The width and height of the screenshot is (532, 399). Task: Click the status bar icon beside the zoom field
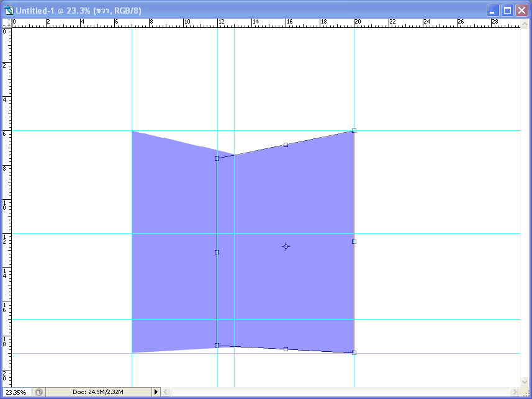(39, 392)
